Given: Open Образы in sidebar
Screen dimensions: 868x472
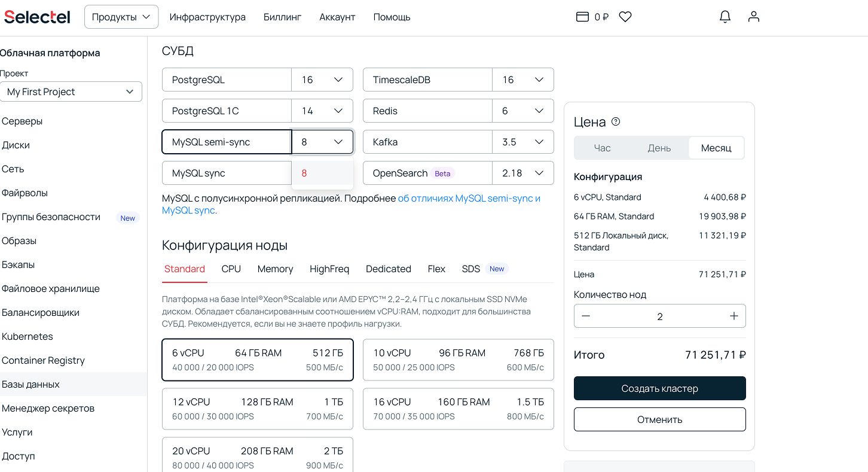Looking at the screenshot, I should (x=19, y=240).
